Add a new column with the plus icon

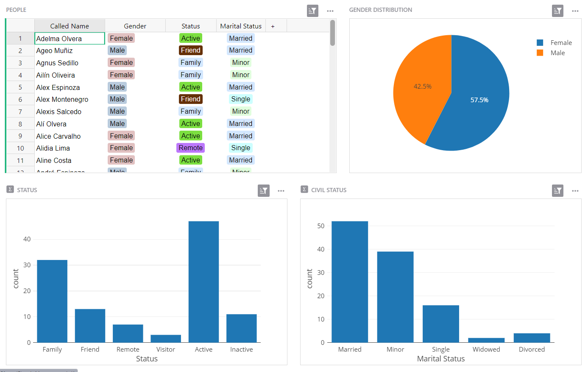273,26
